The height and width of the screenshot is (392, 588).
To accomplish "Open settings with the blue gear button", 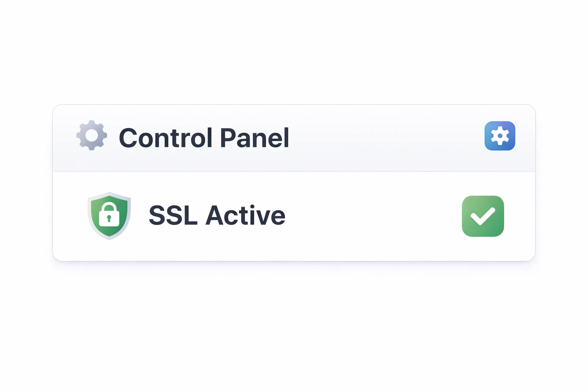I will [x=500, y=136].
